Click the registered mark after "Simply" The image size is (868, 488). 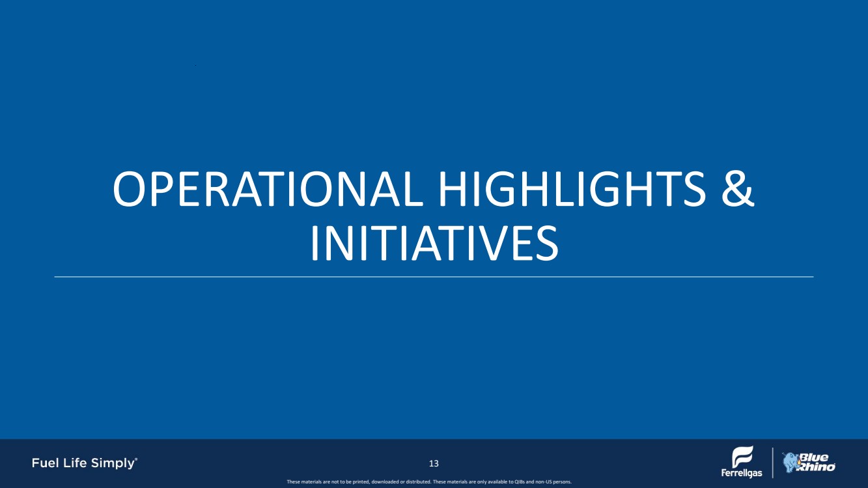click(x=135, y=460)
